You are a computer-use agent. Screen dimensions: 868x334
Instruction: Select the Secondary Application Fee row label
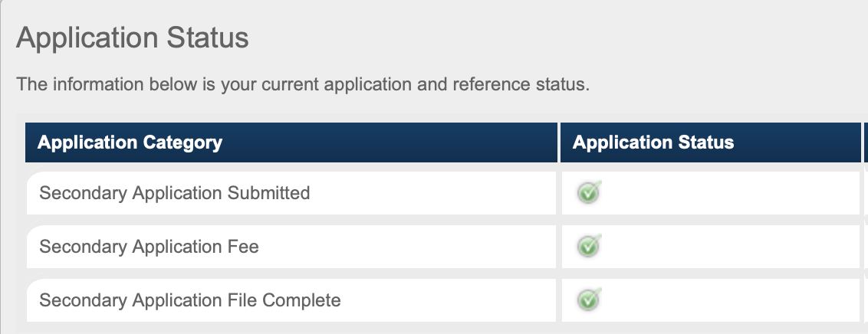149,247
